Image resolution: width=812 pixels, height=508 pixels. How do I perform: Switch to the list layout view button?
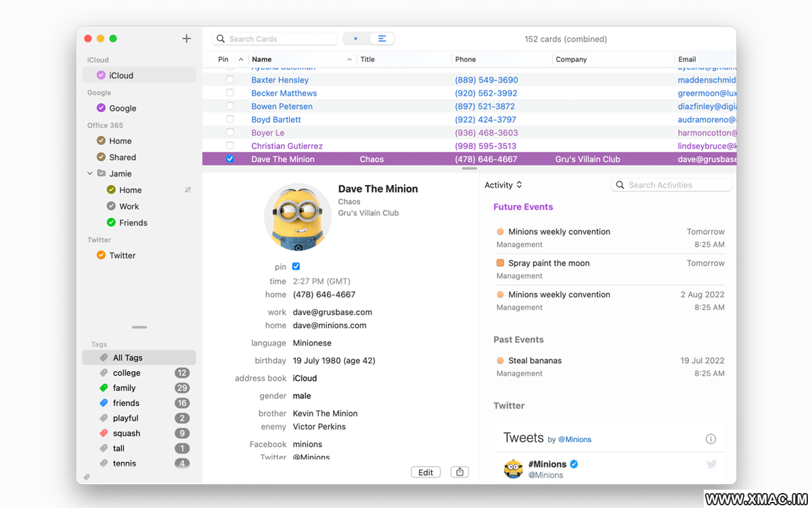pyautogui.click(x=382, y=39)
